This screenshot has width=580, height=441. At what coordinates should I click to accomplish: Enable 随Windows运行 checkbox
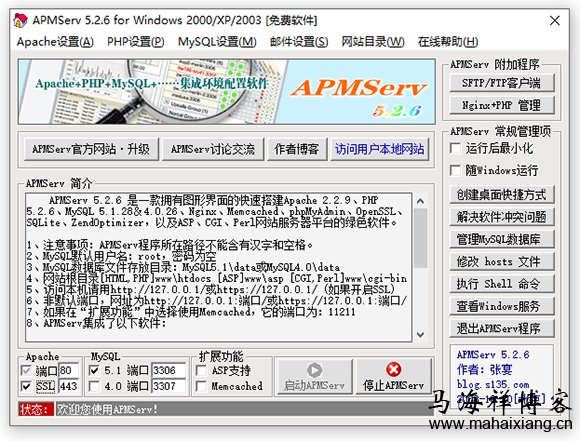click(x=455, y=171)
